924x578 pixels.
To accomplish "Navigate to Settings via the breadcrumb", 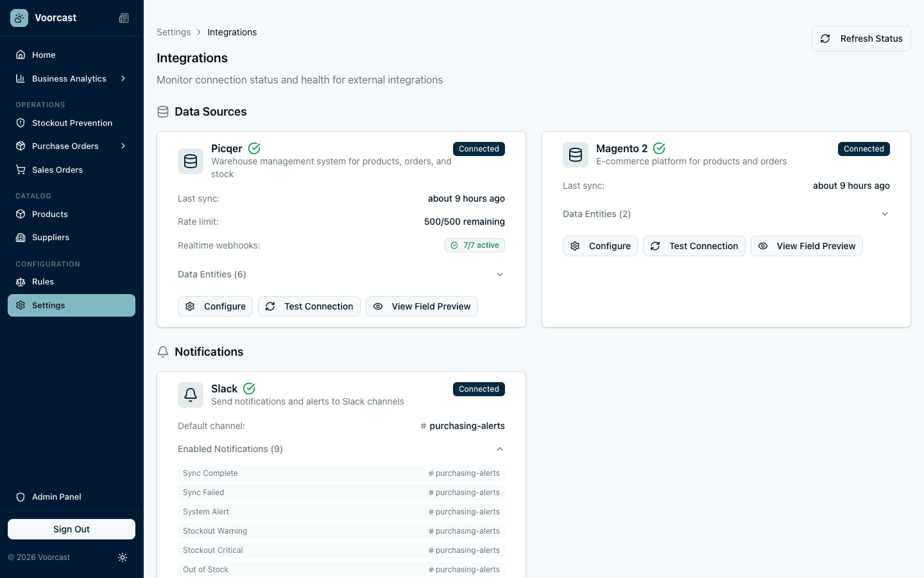I will (x=173, y=31).
